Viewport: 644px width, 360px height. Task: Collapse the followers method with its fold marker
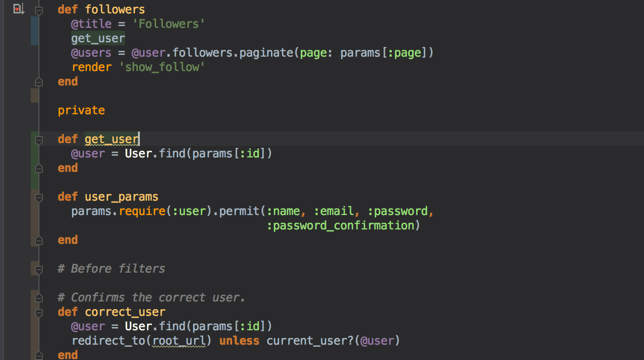(x=39, y=10)
